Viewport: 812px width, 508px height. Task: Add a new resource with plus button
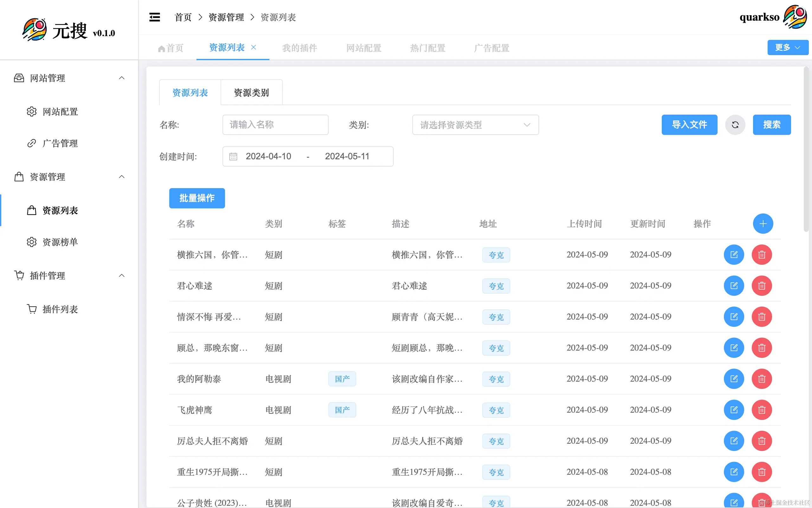(x=763, y=224)
